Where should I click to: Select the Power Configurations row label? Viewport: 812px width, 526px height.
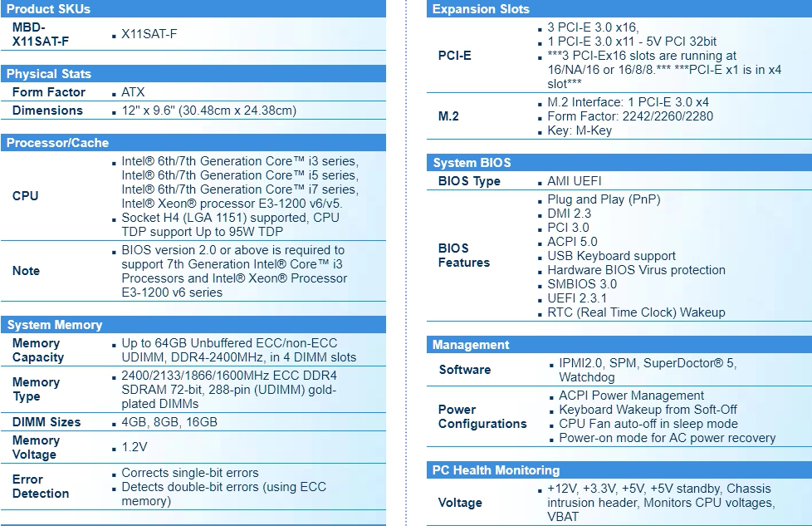coord(482,416)
